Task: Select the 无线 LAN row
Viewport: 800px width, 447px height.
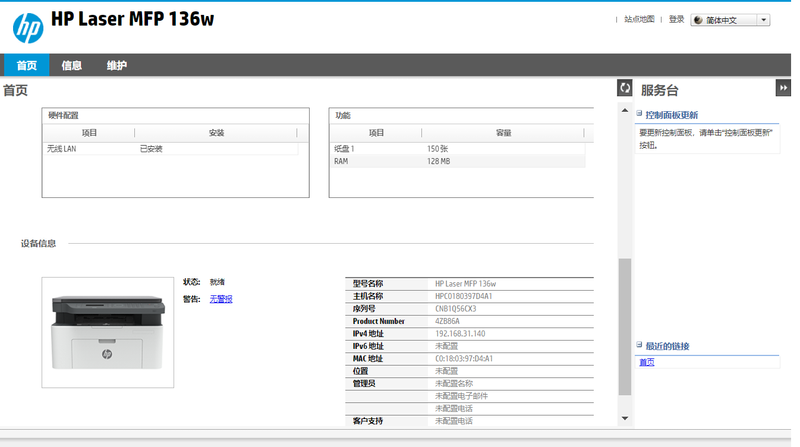Action: tap(171, 149)
